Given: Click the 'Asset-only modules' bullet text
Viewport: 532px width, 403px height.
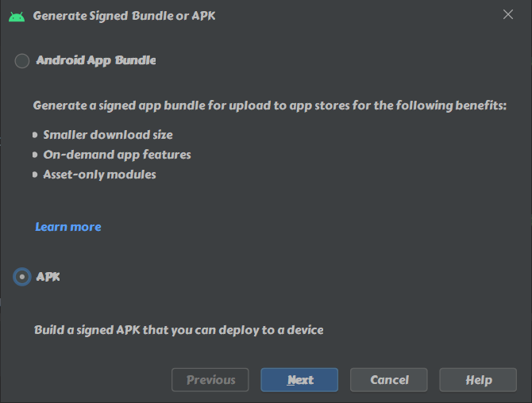Looking at the screenshot, I should [x=100, y=175].
